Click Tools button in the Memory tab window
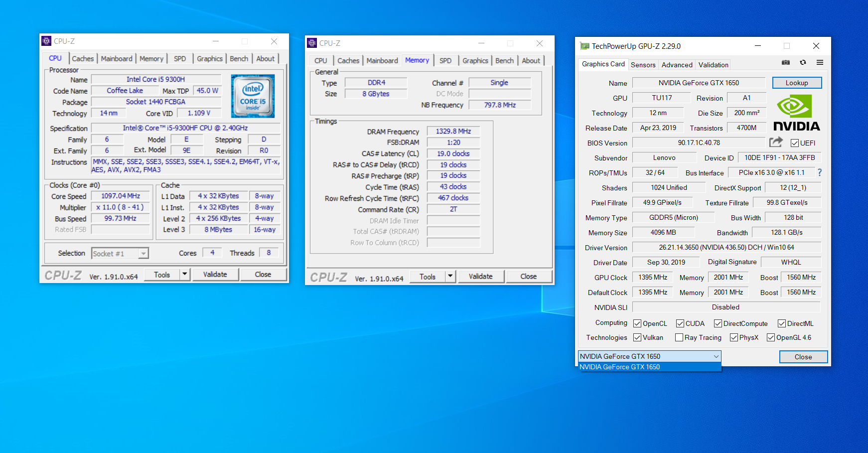The height and width of the screenshot is (453, 868). click(428, 276)
